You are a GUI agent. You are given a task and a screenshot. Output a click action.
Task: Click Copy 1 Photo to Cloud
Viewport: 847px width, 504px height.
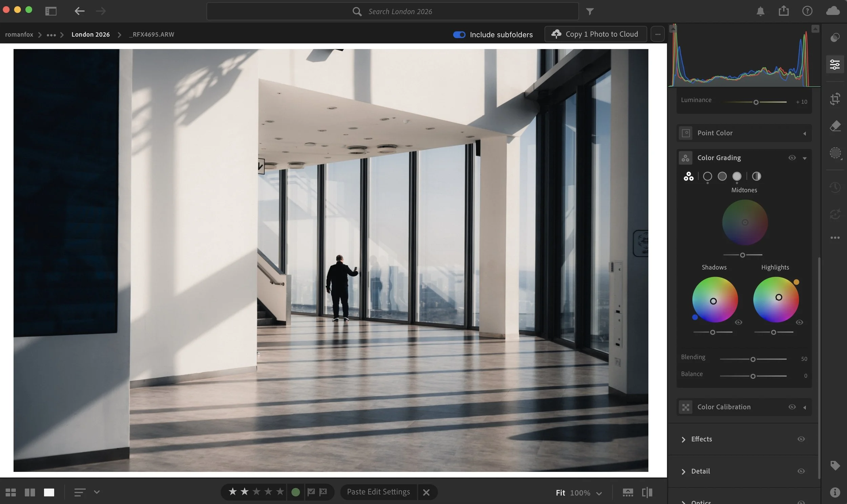[595, 34]
